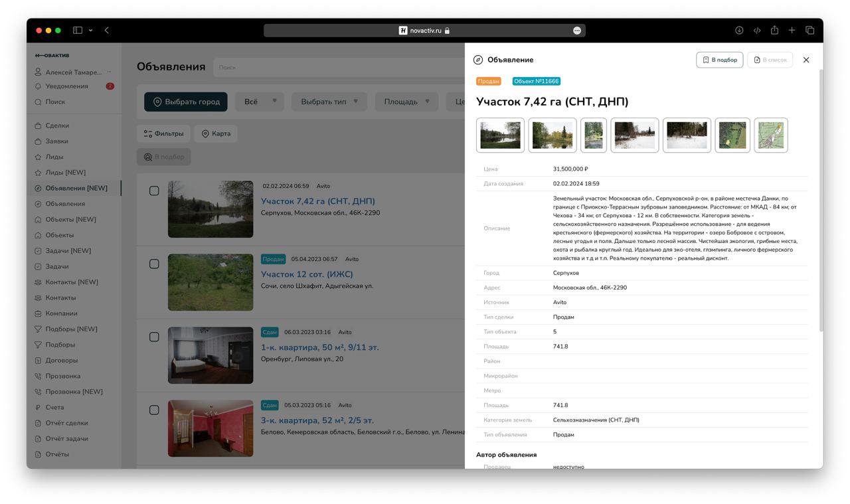Click the Контакты [NEW] people icon
This screenshot has height=504, width=850.
(38, 282)
